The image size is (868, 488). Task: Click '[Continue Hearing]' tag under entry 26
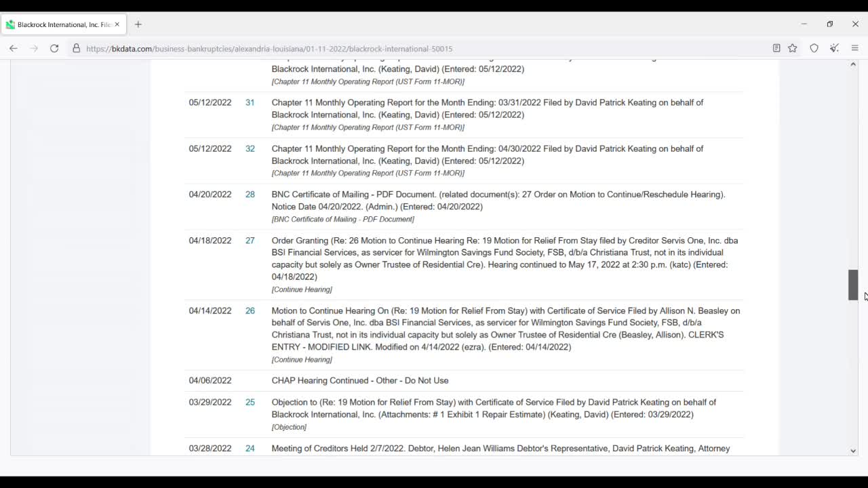point(302,359)
